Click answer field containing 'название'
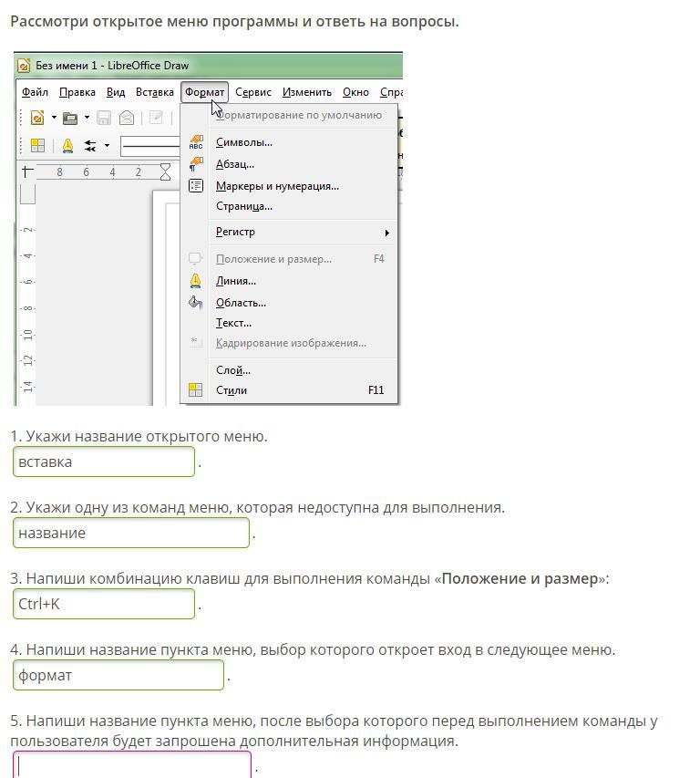 131,533
